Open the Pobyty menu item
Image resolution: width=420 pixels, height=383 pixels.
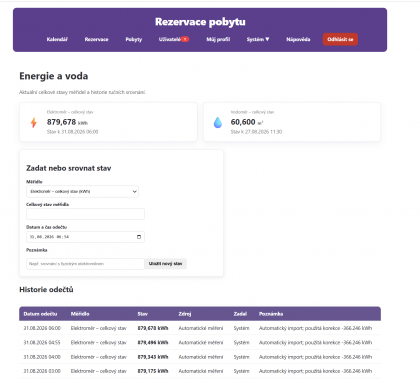click(x=134, y=39)
